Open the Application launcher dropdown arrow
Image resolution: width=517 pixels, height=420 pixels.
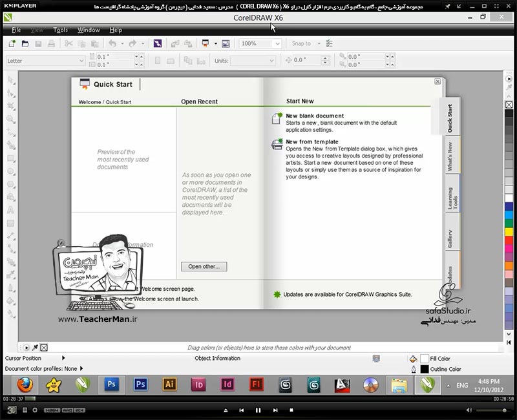pyautogui.click(x=216, y=43)
